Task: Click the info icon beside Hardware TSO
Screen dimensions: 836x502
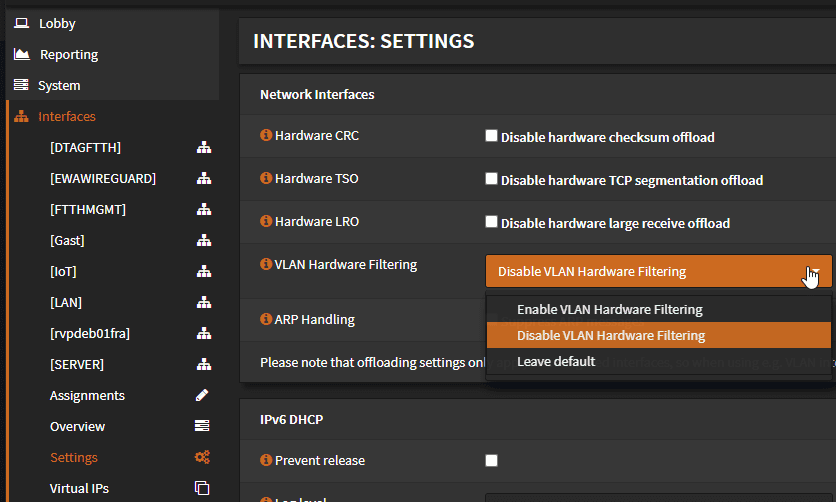Action: click(x=266, y=179)
